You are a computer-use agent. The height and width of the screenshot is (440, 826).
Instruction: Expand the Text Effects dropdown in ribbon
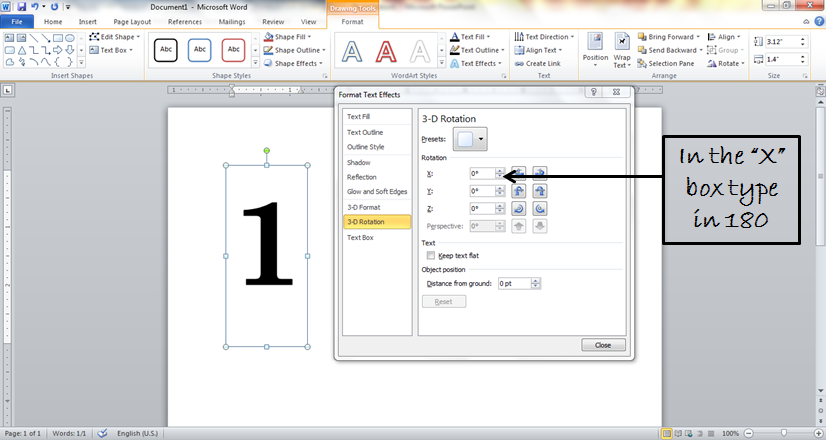click(478, 63)
